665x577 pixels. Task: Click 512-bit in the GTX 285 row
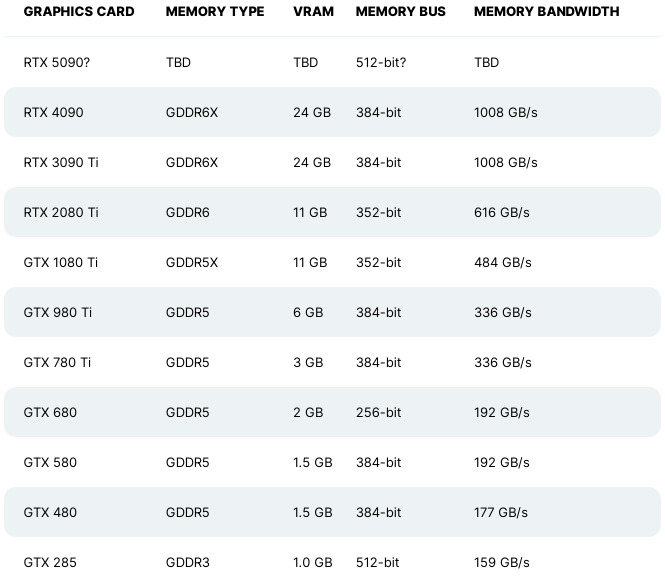coord(377,563)
